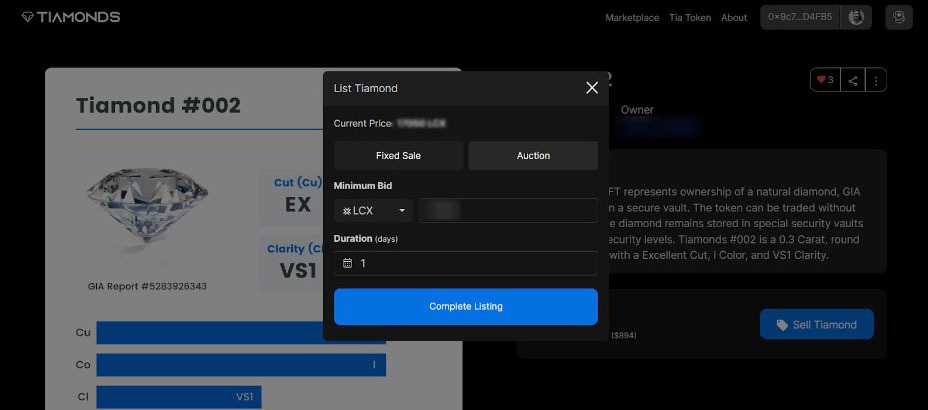This screenshot has height=410, width=928.
Task: Click the Minimum Bid amount field
Action: click(508, 211)
